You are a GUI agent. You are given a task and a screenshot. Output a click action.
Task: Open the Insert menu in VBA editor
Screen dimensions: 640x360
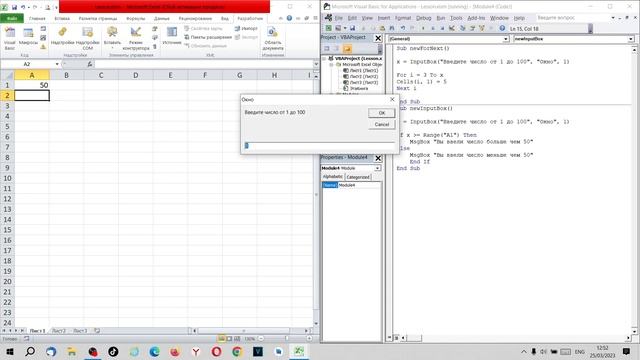pos(384,18)
